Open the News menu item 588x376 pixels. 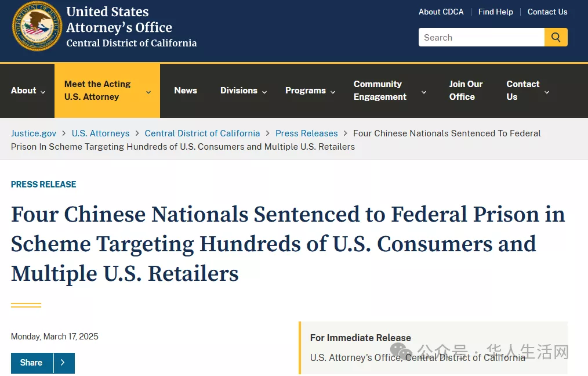pyautogui.click(x=186, y=91)
